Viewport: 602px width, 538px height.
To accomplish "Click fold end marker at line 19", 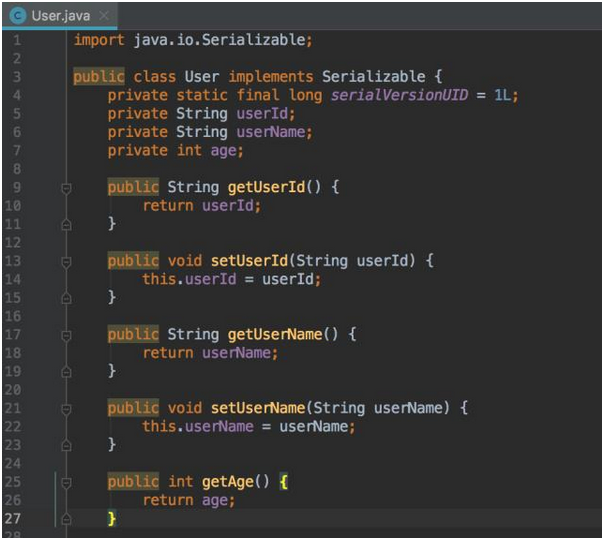I will 66,372.
